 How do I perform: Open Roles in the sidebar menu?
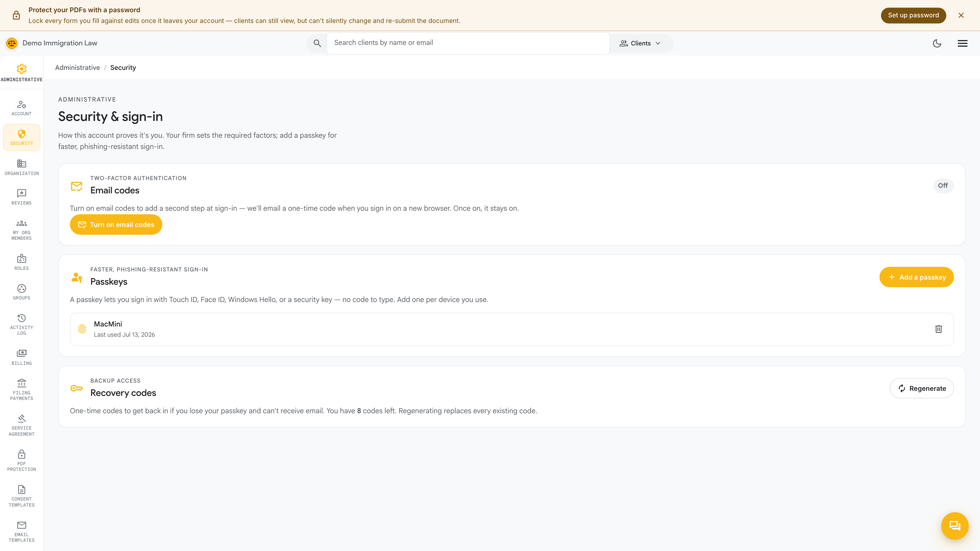(22, 262)
